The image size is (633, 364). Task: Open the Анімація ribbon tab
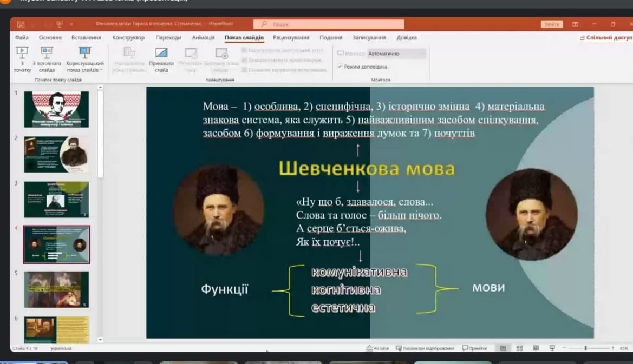click(x=203, y=37)
